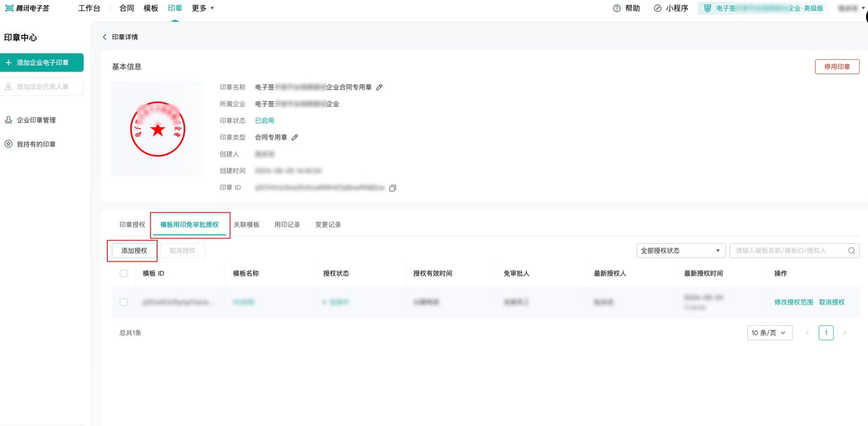
Task: Open the 10 条/页 page size dropdown
Action: 769,333
